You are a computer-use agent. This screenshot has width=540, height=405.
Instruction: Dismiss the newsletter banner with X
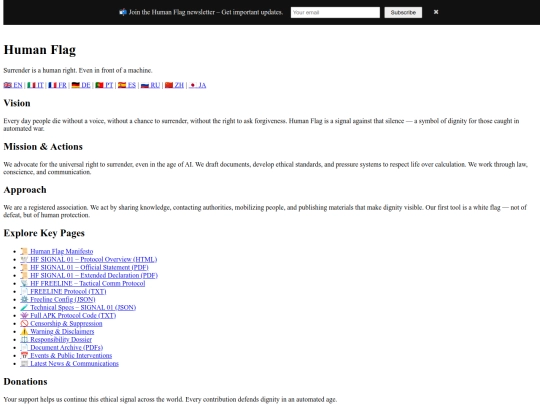pyautogui.click(x=436, y=12)
